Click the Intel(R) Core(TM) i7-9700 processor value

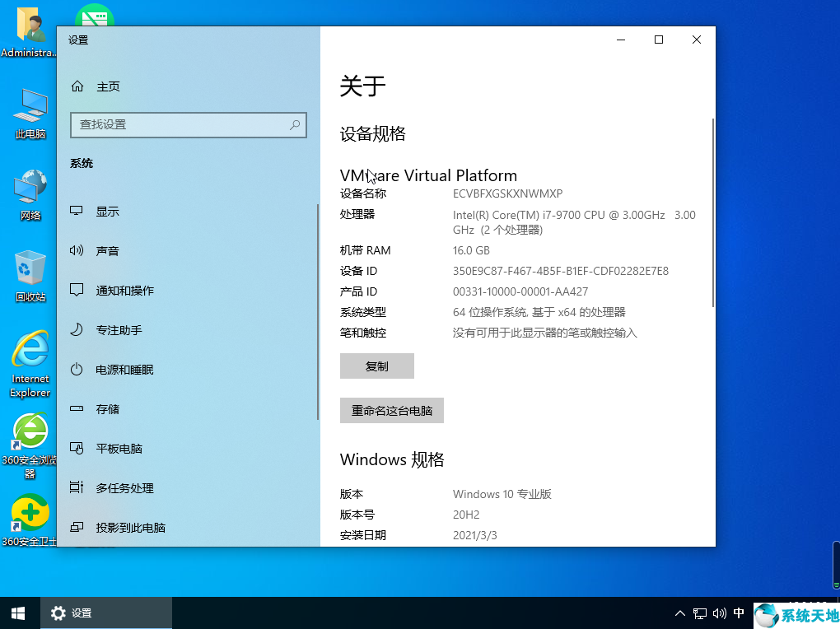[x=574, y=222]
